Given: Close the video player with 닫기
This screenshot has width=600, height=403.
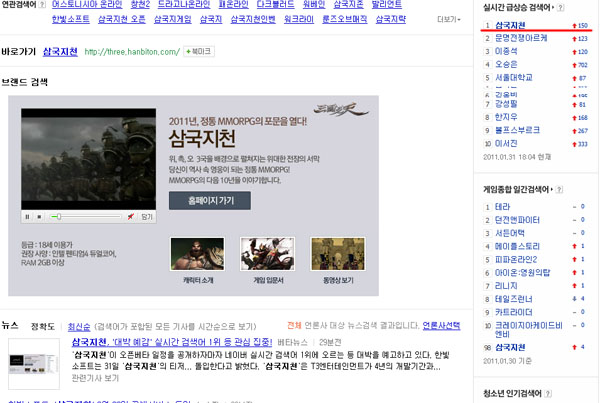Looking at the screenshot, I should tap(146, 216).
